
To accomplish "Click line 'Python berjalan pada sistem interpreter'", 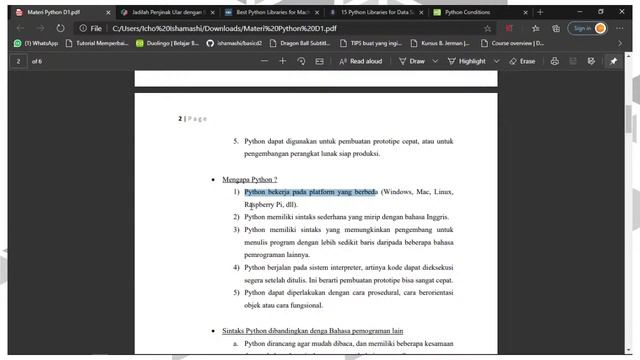I will click(x=349, y=267).
